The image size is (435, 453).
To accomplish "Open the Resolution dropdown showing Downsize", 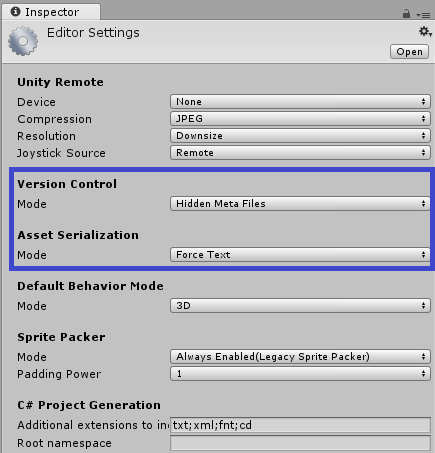I will [300, 136].
